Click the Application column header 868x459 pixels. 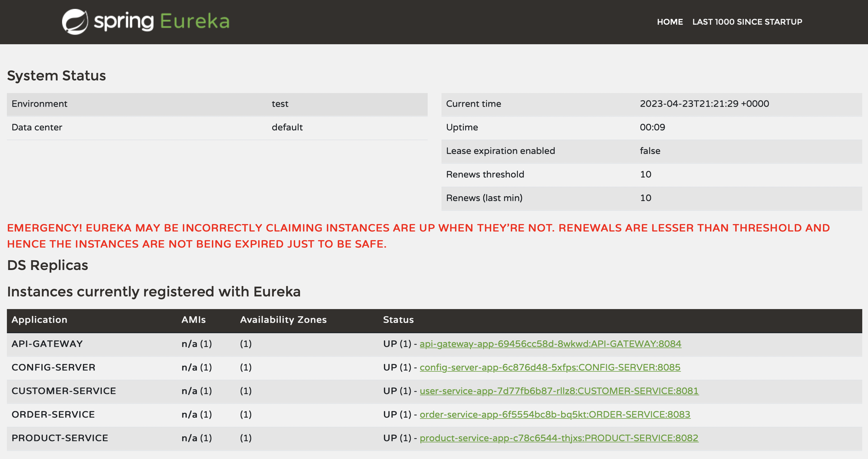click(x=39, y=320)
